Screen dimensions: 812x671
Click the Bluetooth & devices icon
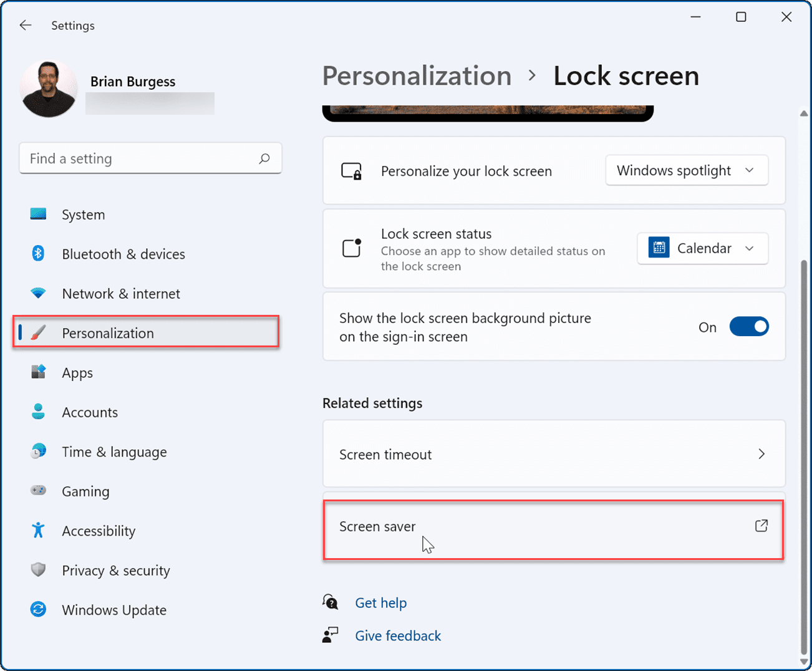click(x=38, y=254)
